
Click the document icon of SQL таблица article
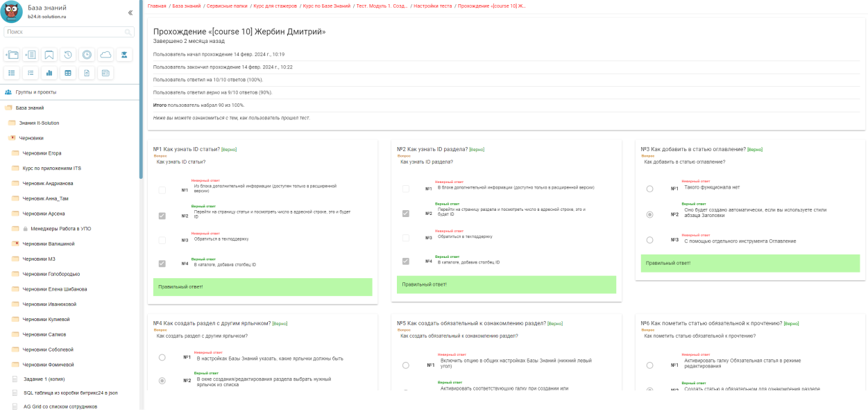click(15, 393)
